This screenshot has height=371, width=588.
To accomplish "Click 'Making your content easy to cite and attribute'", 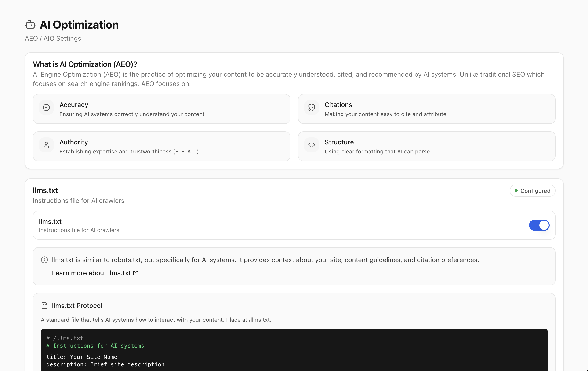I will [x=385, y=114].
